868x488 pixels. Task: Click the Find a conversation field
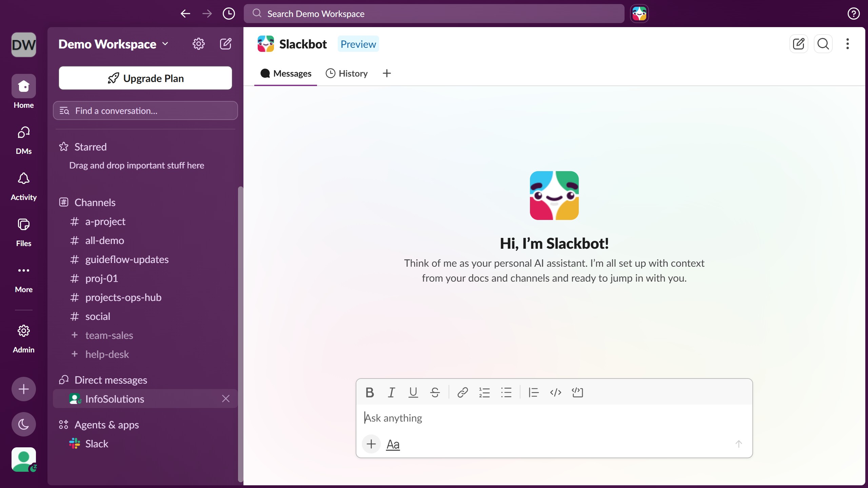(145, 110)
